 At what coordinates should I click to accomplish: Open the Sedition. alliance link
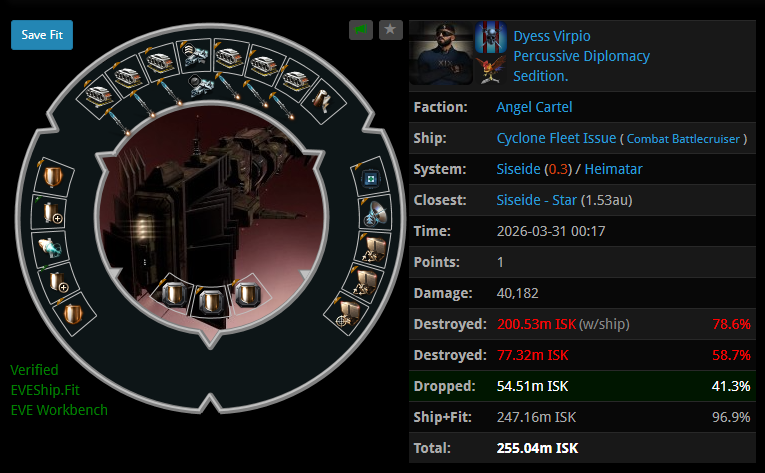[x=541, y=76]
